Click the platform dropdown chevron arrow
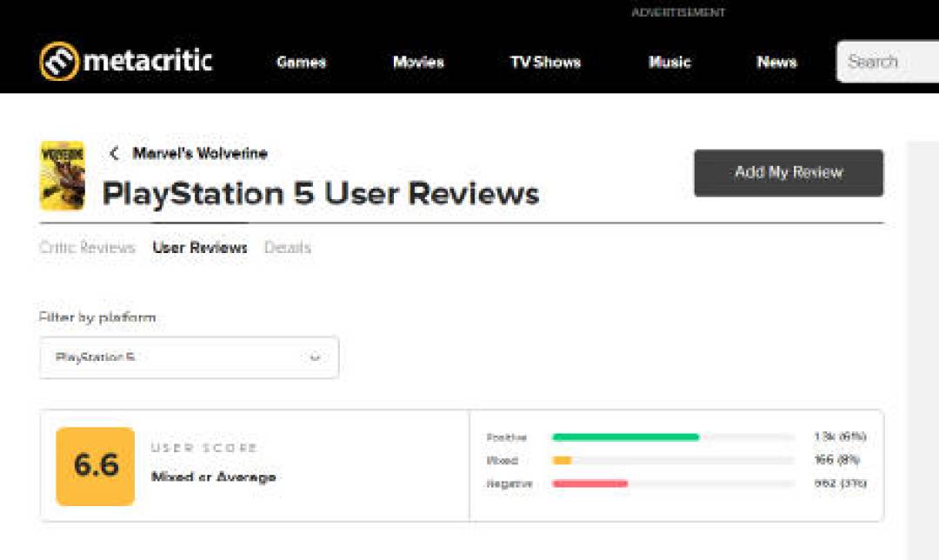This screenshot has height=560, width=939. pyautogui.click(x=315, y=357)
